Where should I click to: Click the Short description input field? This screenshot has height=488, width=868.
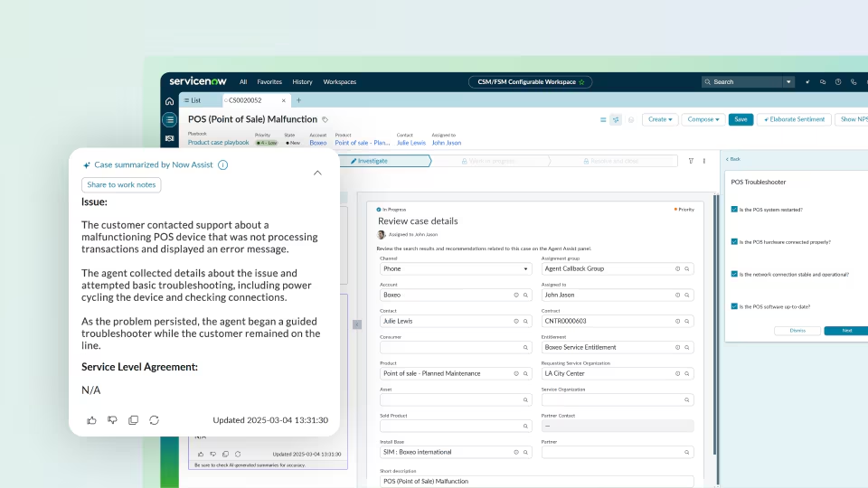coord(536,482)
